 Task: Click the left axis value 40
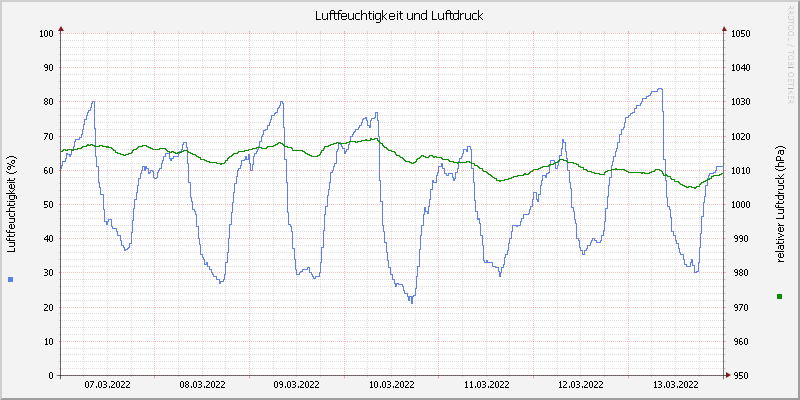pyautogui.click(x=48, y=239)
